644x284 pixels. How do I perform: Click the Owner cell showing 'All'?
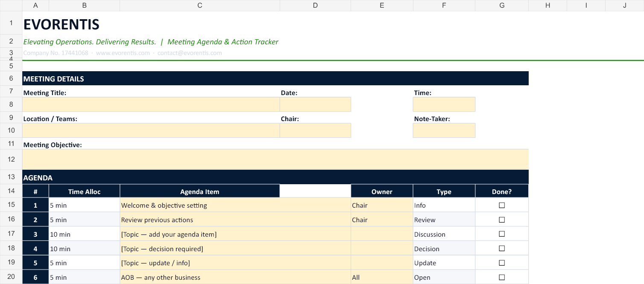point(382,277)
